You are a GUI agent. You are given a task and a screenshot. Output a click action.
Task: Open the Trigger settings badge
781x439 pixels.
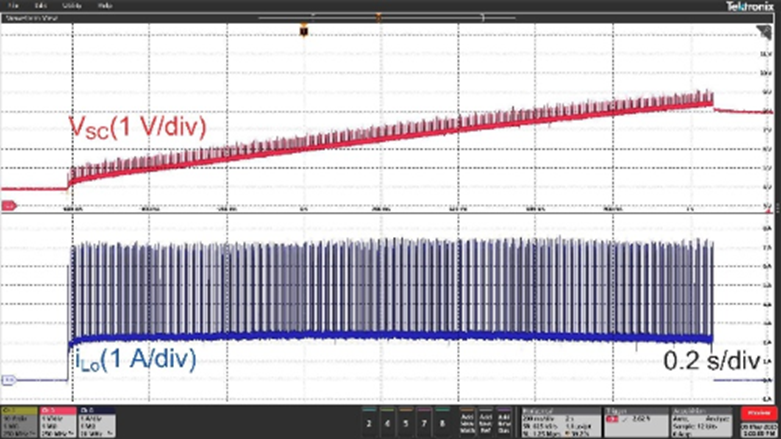[636, 422]
